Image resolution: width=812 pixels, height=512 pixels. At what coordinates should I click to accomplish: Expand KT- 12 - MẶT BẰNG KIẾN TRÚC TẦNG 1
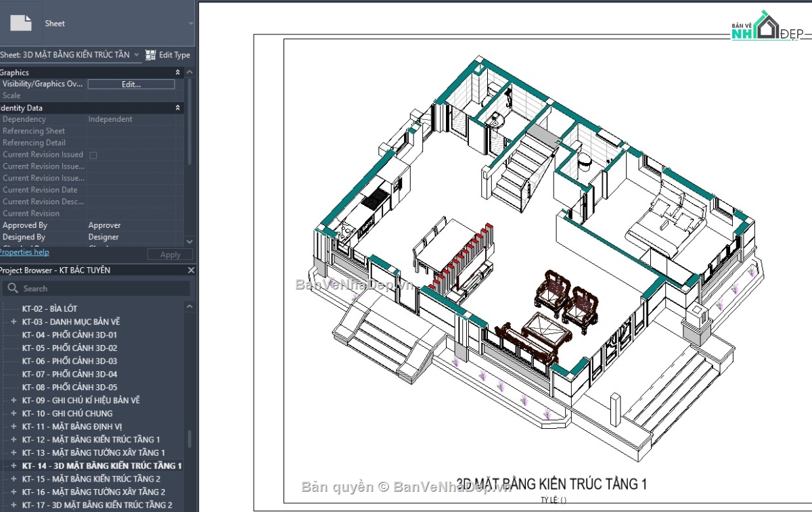coord(14,440)
